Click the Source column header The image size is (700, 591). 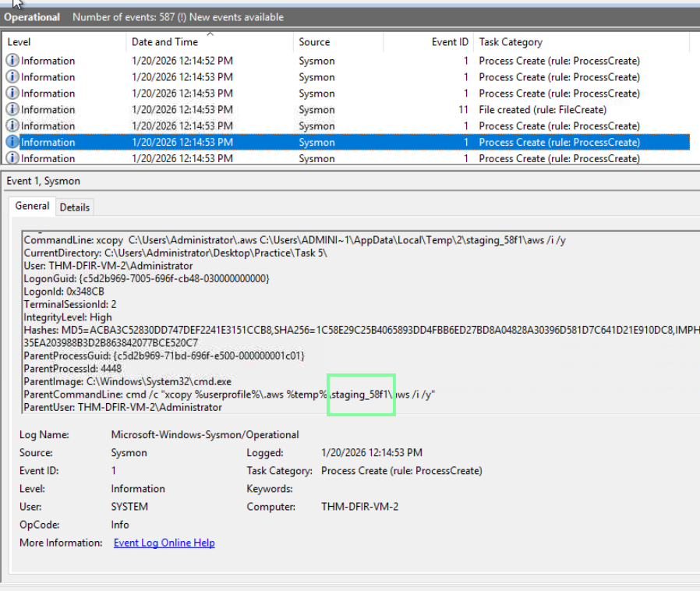coord(314,42)
